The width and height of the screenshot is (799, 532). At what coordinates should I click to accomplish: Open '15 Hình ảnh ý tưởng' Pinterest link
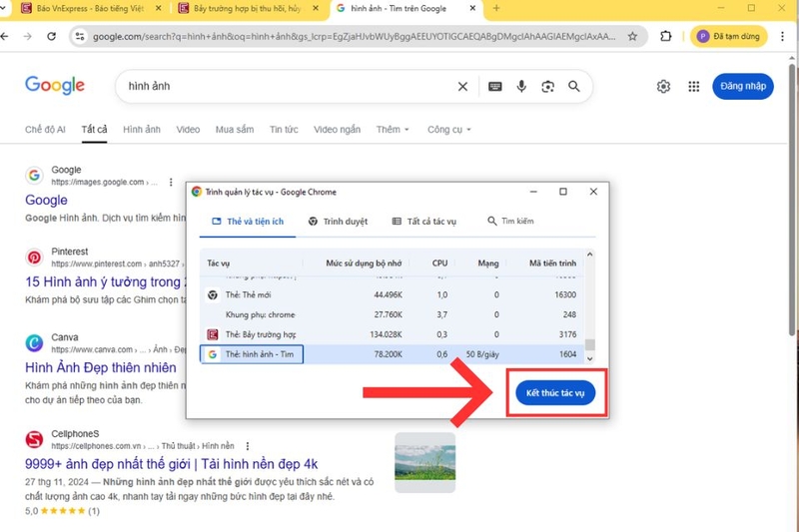tap(106, 282)
